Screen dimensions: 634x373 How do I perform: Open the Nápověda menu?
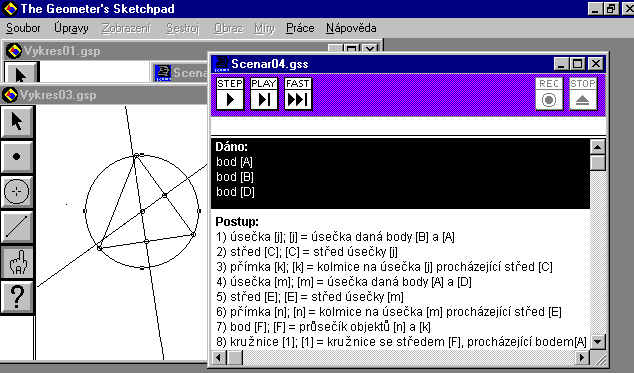(351, 28)
